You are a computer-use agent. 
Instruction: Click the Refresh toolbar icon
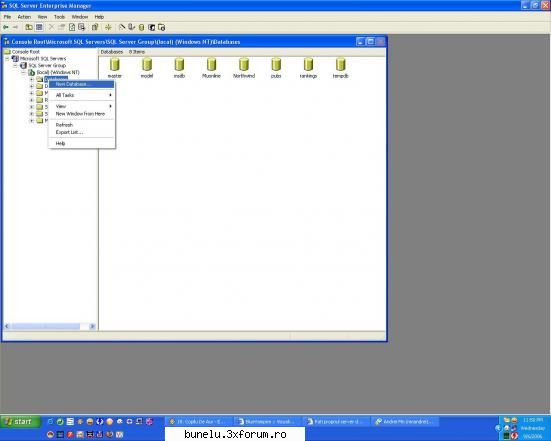pyautogui.click(x=72, y=27)
